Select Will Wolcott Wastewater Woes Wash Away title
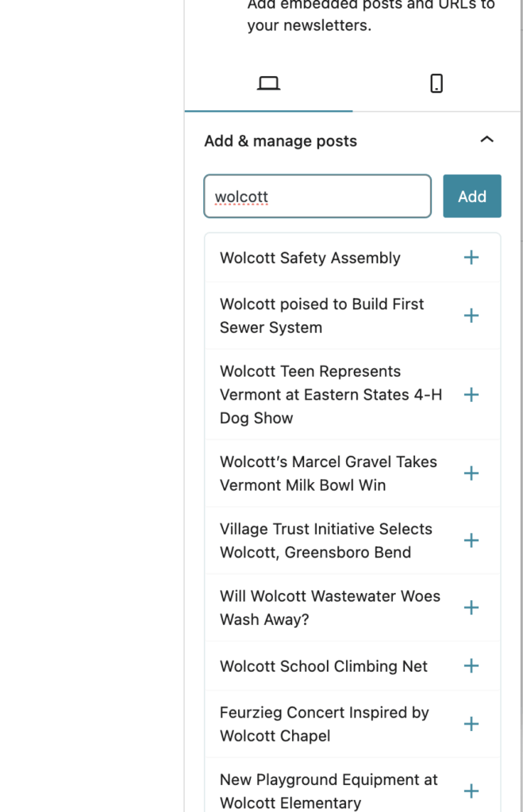 tap(330, 608)
